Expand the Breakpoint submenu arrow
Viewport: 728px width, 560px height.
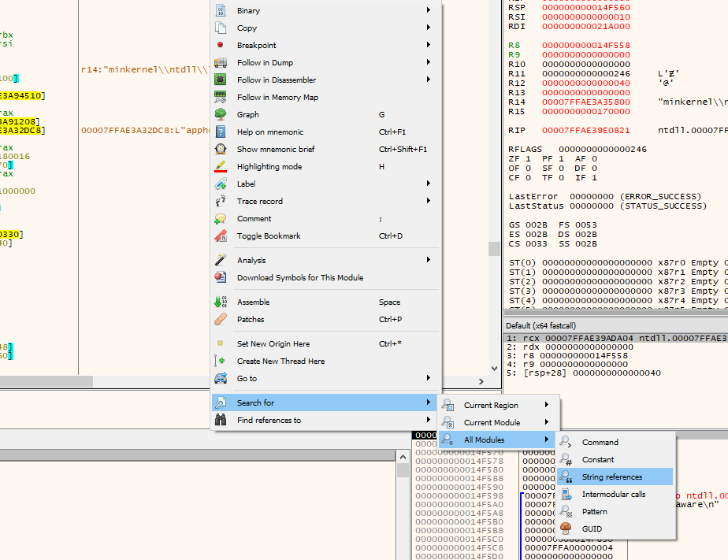tap(429, 45)
